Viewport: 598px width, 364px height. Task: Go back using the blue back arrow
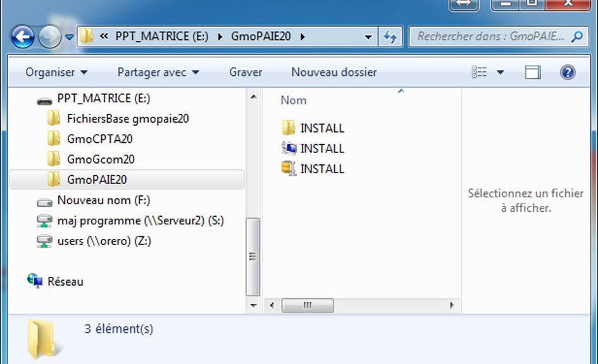[23, 37]
